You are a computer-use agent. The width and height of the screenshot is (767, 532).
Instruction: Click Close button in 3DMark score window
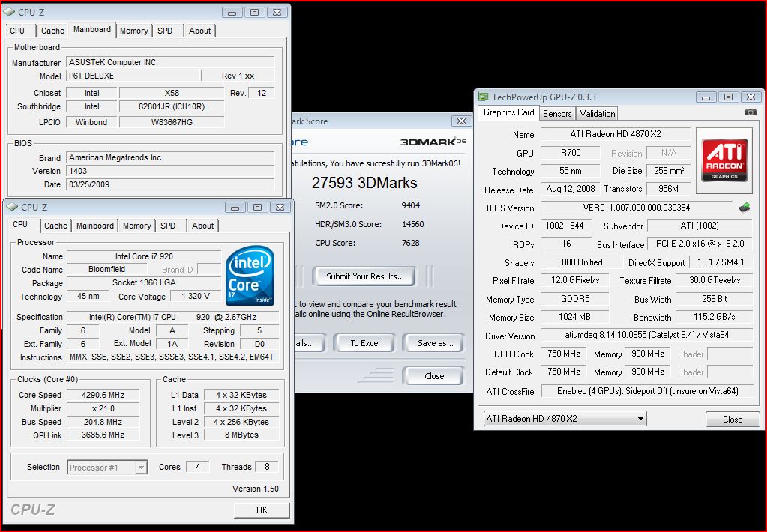tap(434, 376)
